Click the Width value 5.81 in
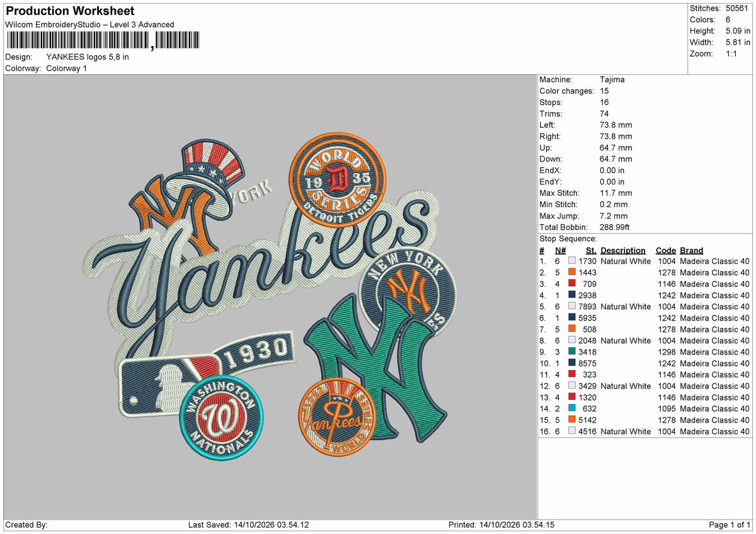Viewport: 756px width, 534px height. [x=736, y=42]
